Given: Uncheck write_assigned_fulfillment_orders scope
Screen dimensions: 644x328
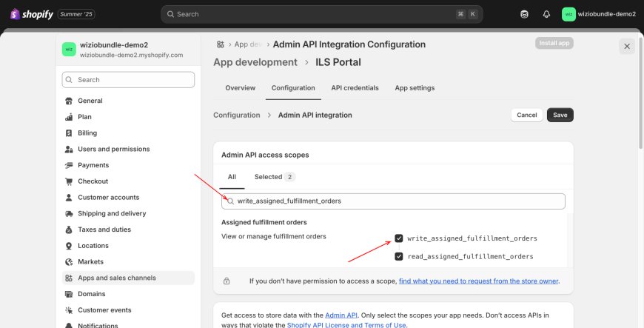Looking at the screenshot, I should [398, 238].
